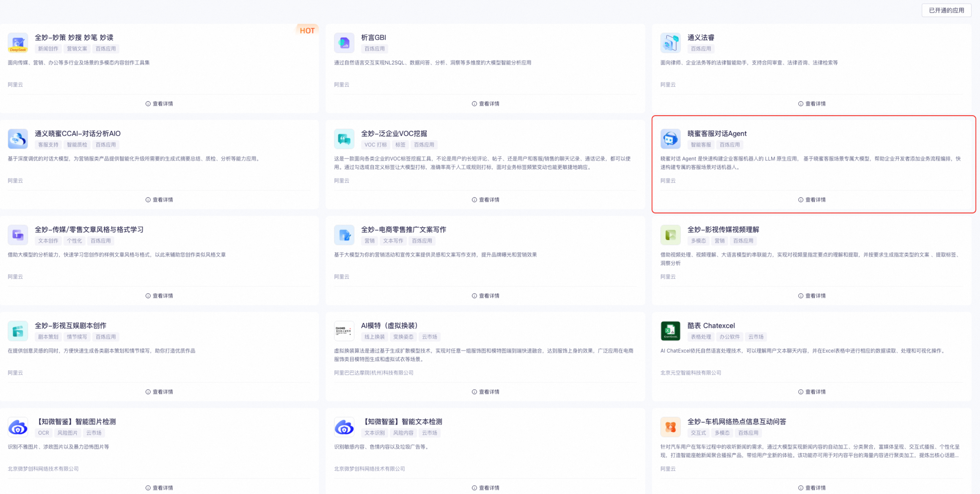Click the 晓蜜客服对话Agent robot icon

(670, 139)
